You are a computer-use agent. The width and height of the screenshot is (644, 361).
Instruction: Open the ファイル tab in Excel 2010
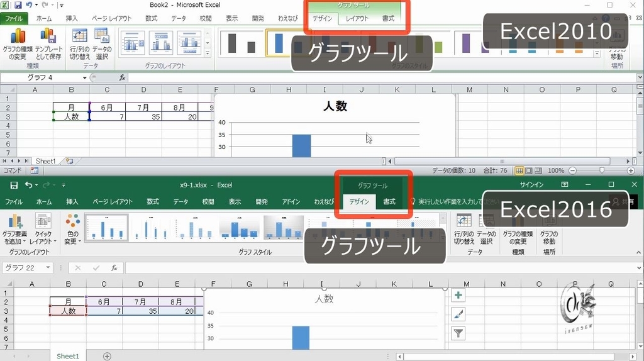pyautogui.click(x=14, y=18)
